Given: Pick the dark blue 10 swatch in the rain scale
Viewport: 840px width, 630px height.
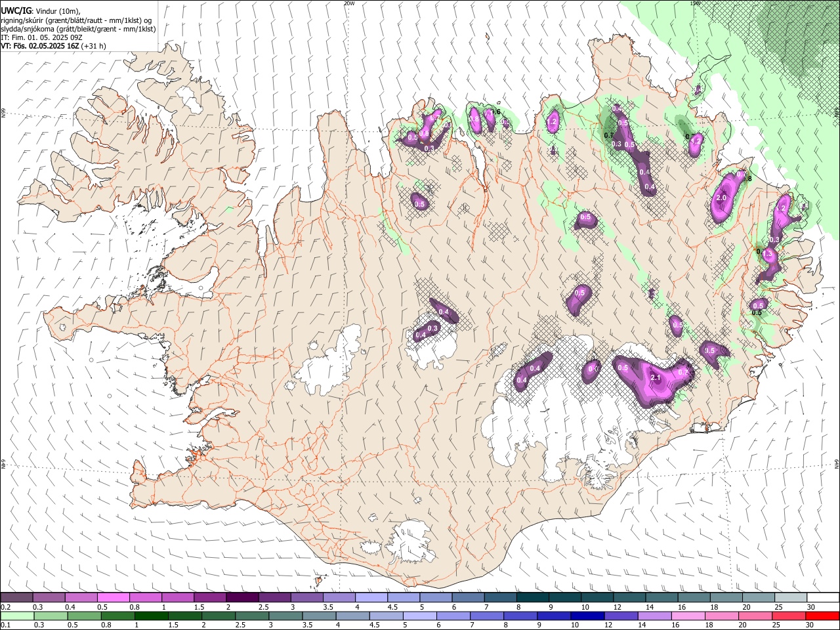Looking at the screenshot, I should [588, 616].
